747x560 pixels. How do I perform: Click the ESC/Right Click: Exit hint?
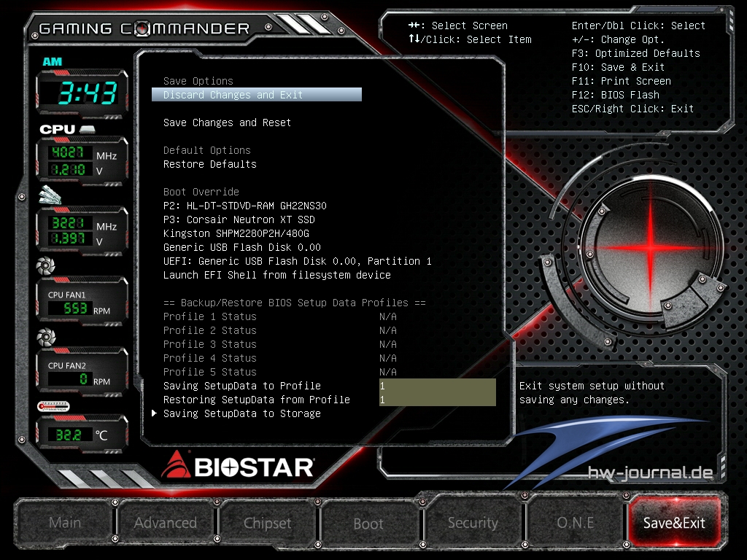pyautogui.click(x=632, y=109)
